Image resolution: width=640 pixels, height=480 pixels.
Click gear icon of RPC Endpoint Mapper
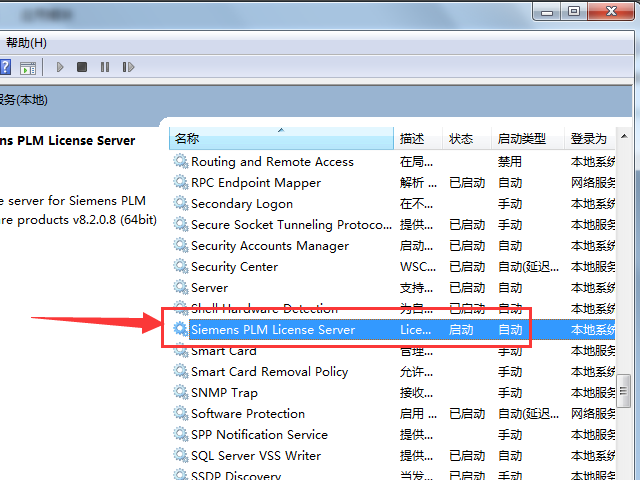(x=180, y=182)
